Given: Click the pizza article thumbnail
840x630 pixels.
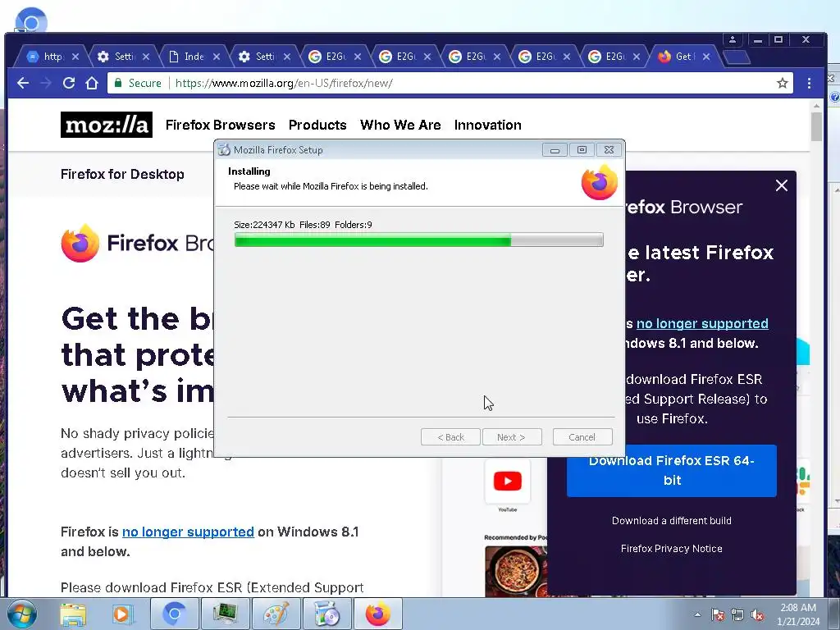Looking at the screenshot, I should pyautogui.click(x=517, y=571).
